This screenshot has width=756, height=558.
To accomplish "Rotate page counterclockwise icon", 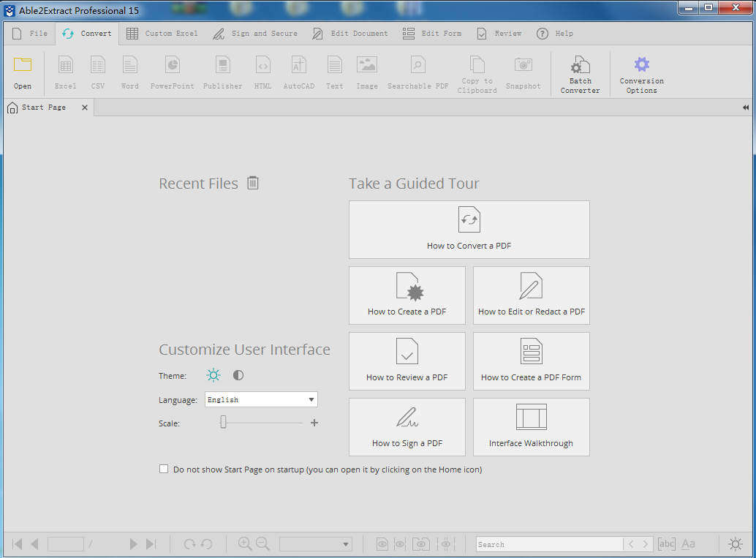I will point(207,544).
